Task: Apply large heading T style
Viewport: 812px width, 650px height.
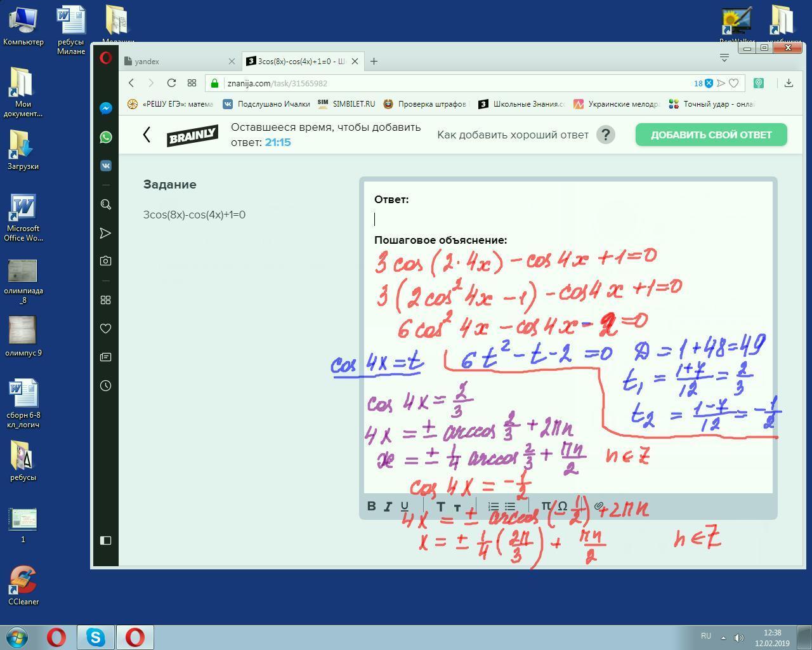Action: point(440,506)
